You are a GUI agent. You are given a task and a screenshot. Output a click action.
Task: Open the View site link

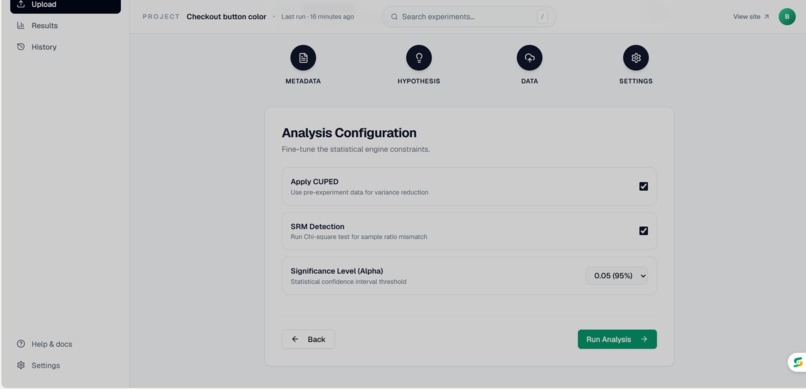pos(751,16)
